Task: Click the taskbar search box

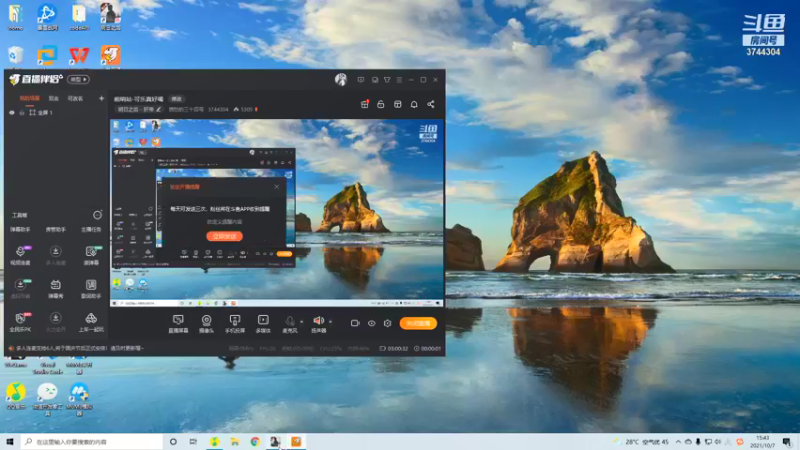Action: coord(92,441)
